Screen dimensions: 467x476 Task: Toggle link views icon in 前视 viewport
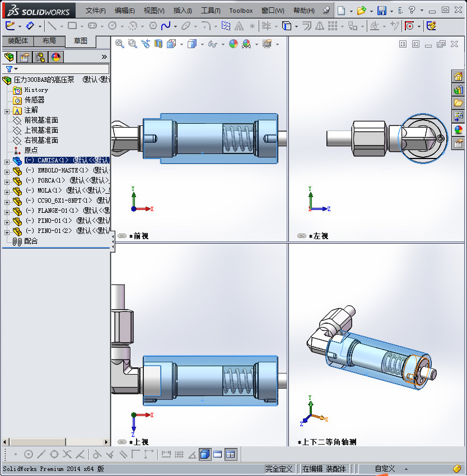coord(122,236)
